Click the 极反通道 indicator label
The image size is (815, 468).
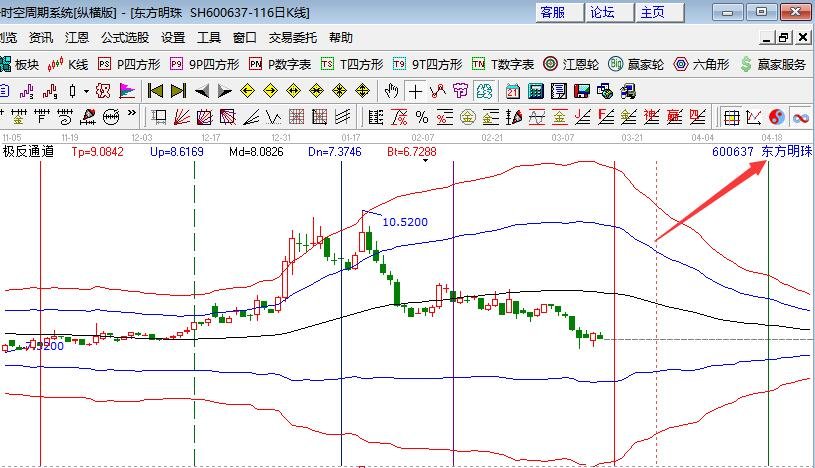28,152
